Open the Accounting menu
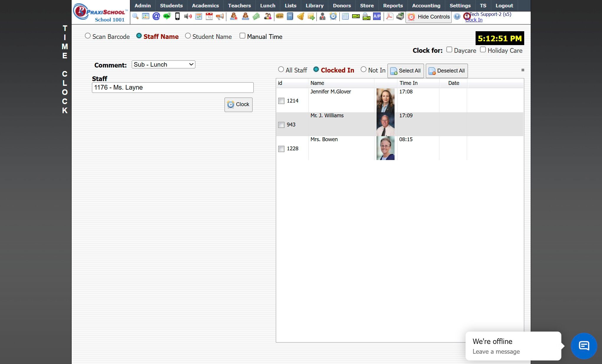 pos(426,6)
